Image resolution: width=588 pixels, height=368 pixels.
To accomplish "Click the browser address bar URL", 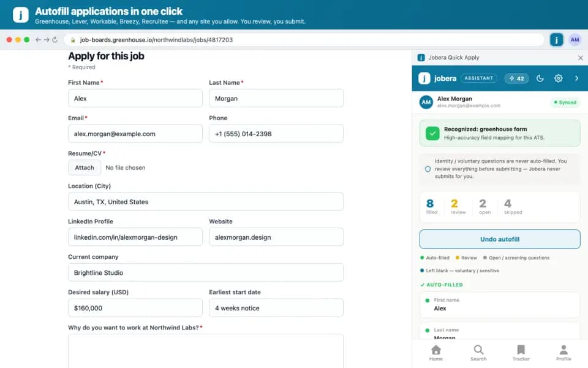I will (x=156, y=40).
